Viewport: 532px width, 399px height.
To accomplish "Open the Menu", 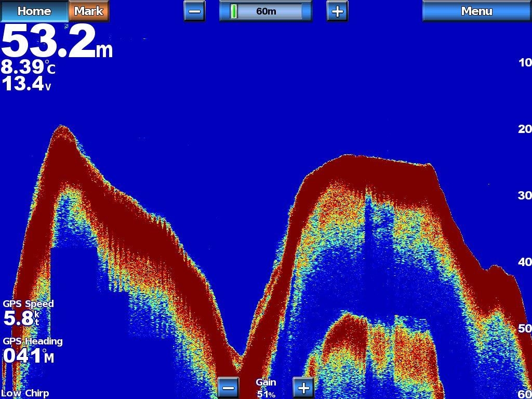I will (x=476, y=11).
